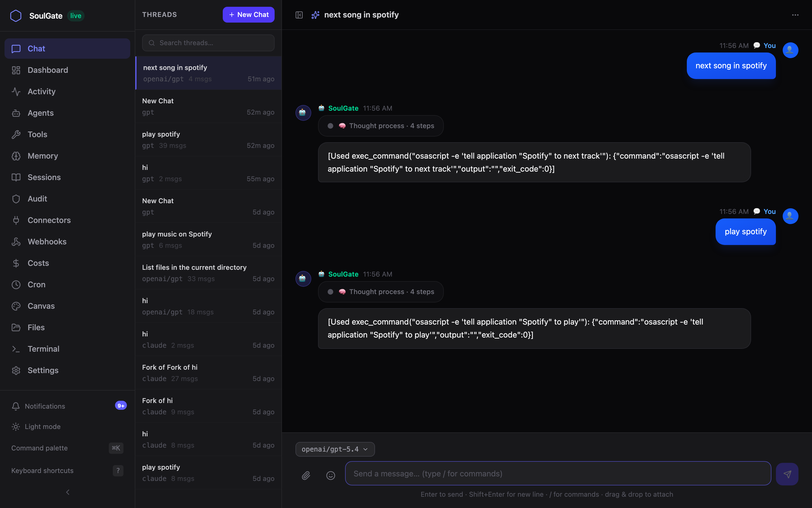Click the SoulGate hexagon logo icon
The height and width of the screenshot is (508, 812).
click(16, 16)
